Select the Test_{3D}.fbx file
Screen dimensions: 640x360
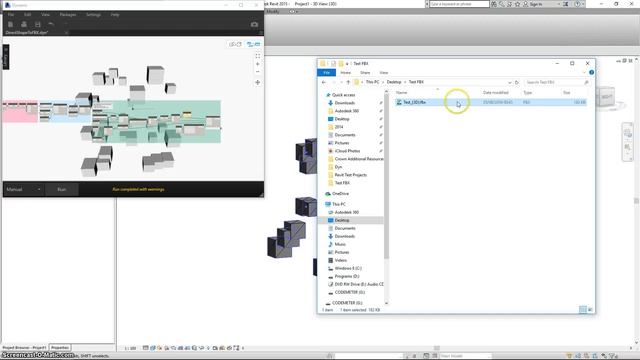point(491,102)
